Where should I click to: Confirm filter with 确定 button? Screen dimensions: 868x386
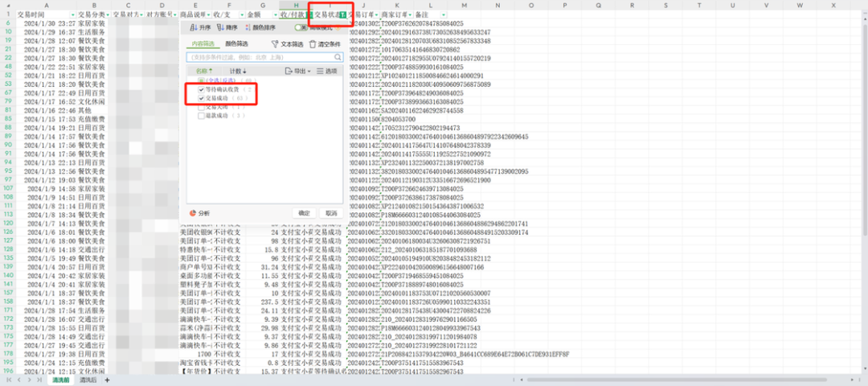pyautogui.click(x=304, y=212)
